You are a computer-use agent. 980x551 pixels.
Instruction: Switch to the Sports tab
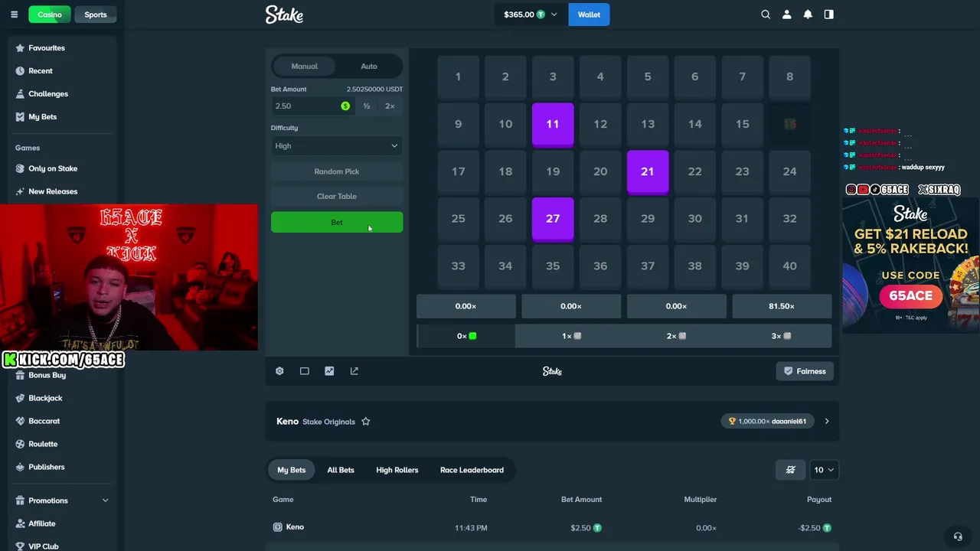point(96,15)
